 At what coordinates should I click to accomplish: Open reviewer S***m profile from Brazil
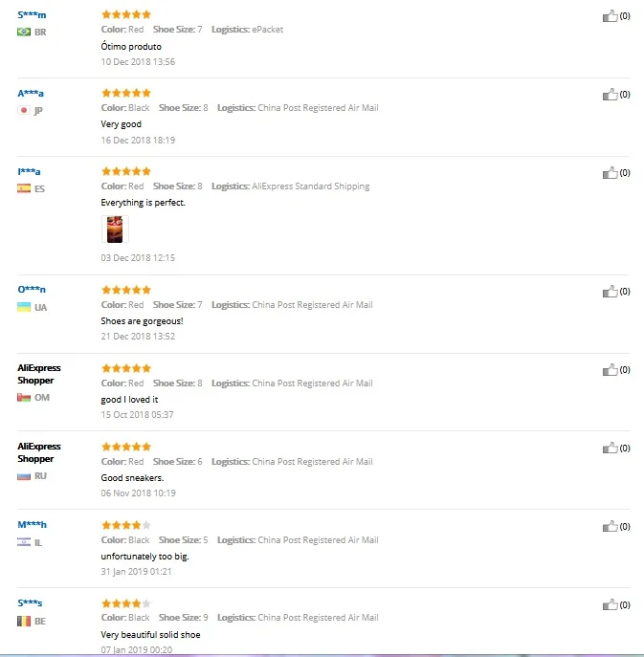pos(32,14)
